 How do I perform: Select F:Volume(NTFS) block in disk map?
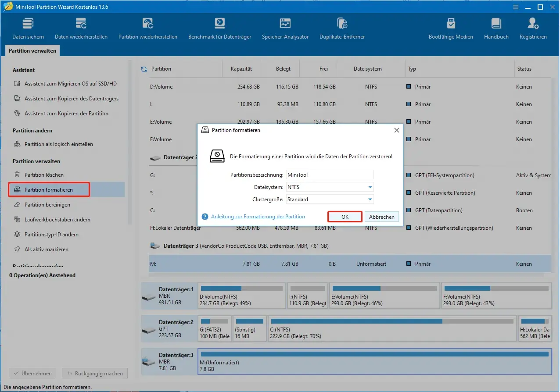[496, 296]
